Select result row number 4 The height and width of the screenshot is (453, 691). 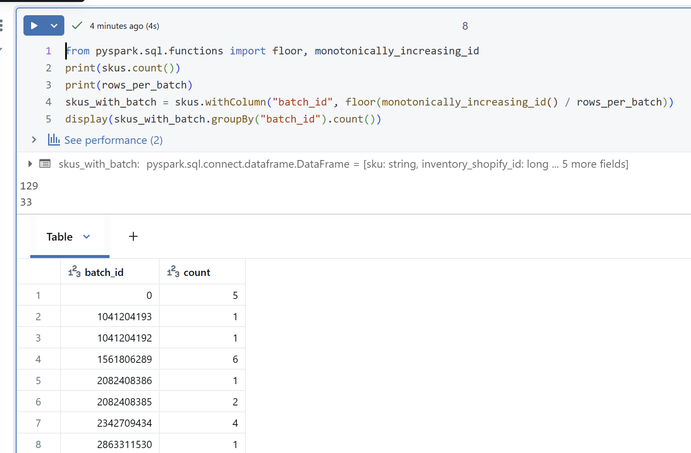(x=37, y=357)
